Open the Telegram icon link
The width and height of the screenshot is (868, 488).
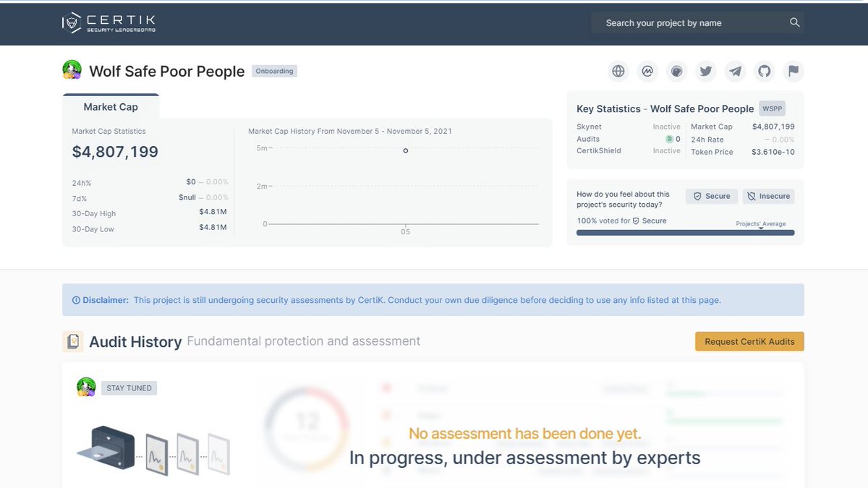point(736,71)
